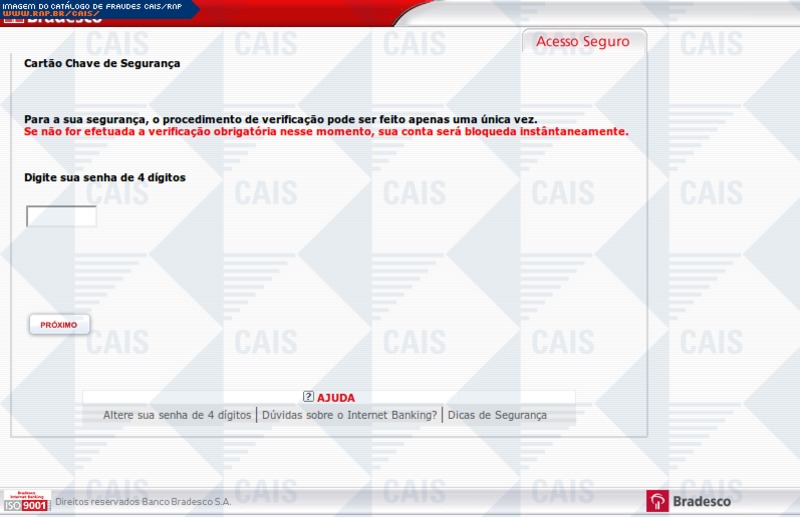
Task: Click the Bradesco Internet Banking label above ISO badge
Action: point(27,494)
